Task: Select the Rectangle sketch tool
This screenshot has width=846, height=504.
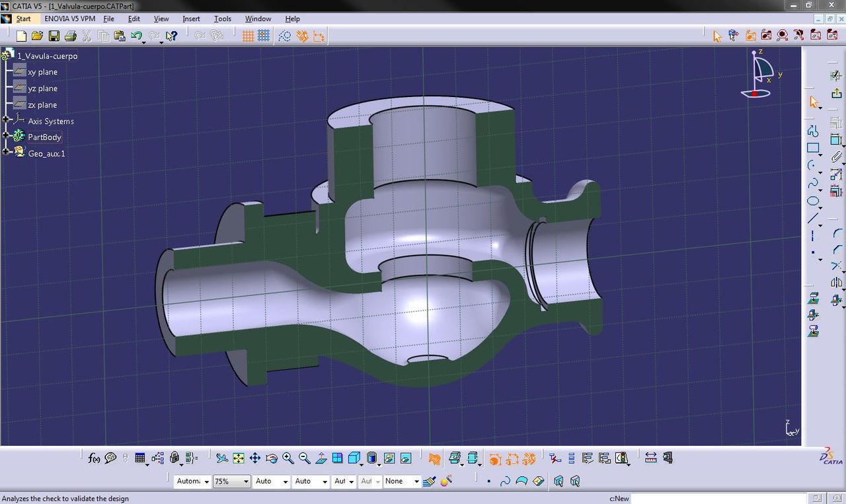Action: coord(813,149)
